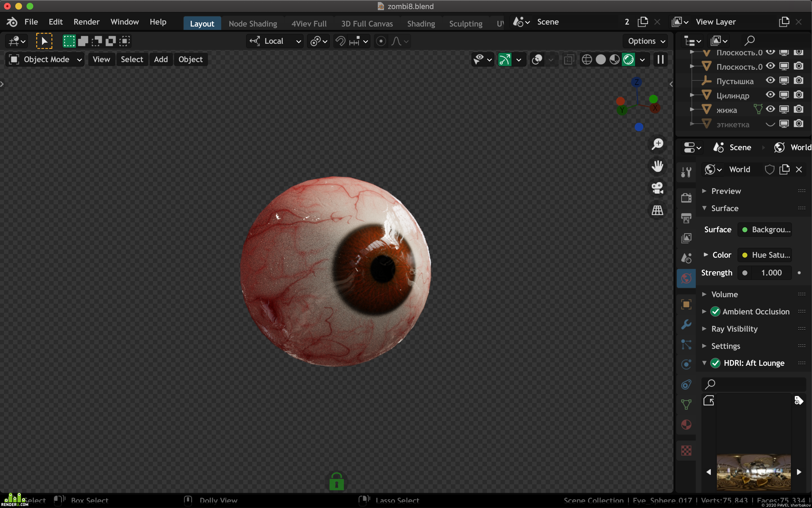Screen dimensions: 812x508
Task: Open the Modifier wrench properties tab
Action: click(x=686, y=324)
